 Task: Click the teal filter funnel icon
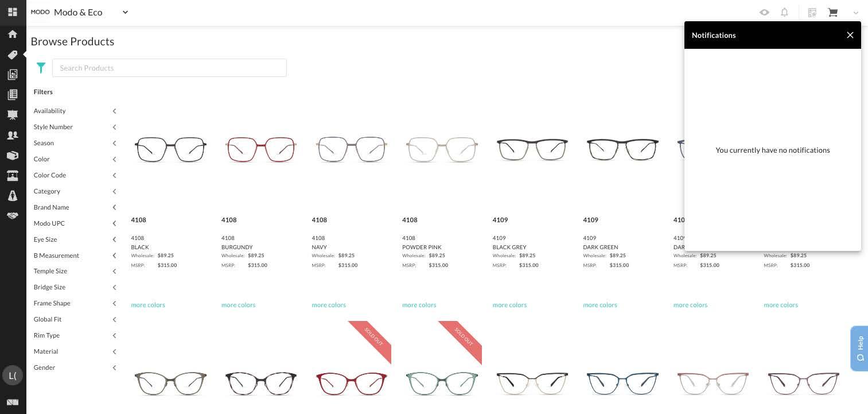(x=41, y=68)
